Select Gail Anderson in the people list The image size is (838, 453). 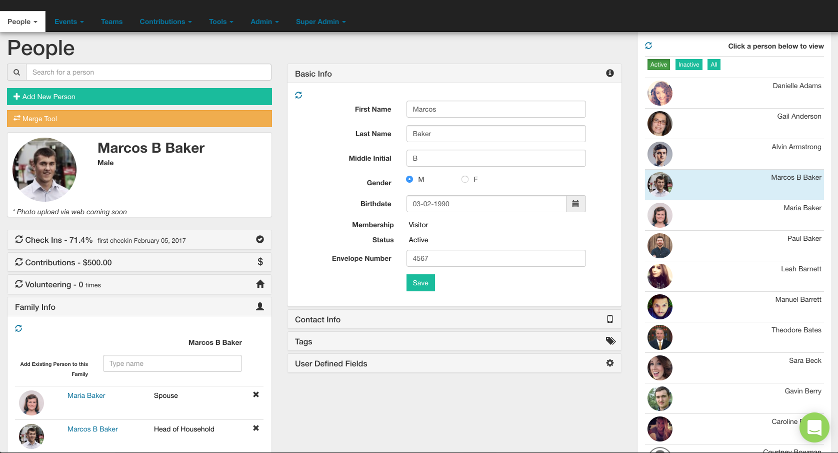click(734, 124)
